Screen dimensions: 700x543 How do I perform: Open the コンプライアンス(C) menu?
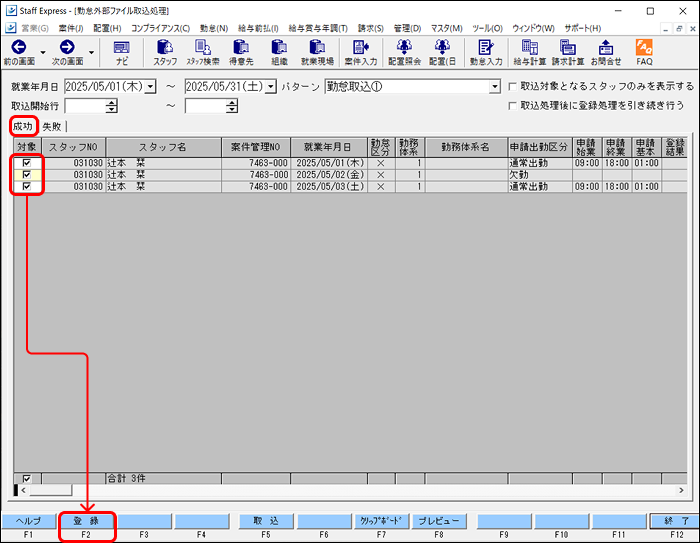coord(160,28)
